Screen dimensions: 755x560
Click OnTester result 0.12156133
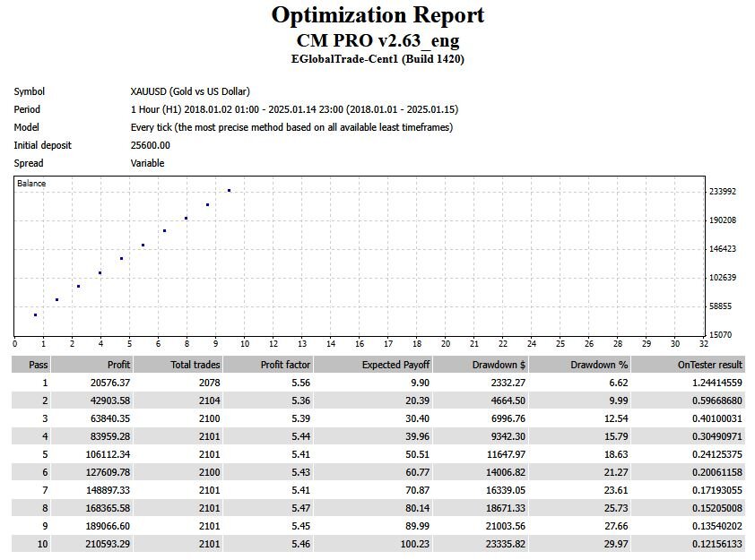pos(717,544)
